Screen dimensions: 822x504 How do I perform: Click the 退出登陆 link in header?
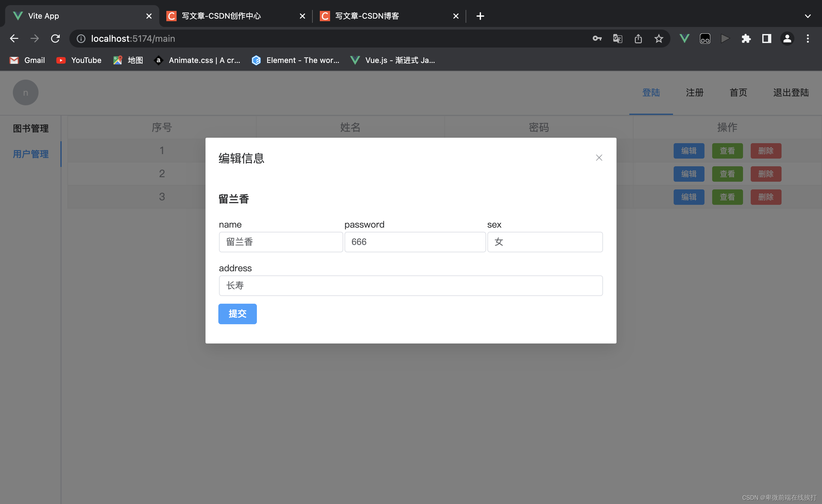tap(790, 92)
